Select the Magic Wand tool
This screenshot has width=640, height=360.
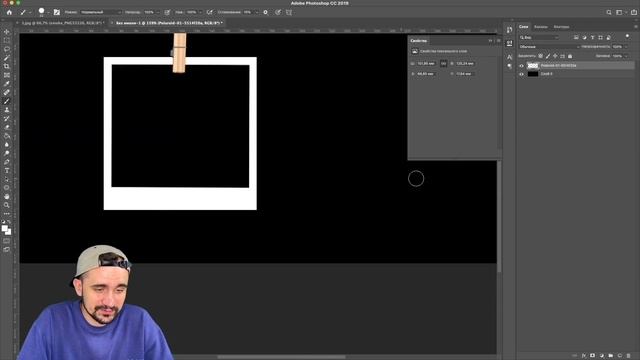click(7, 58)
